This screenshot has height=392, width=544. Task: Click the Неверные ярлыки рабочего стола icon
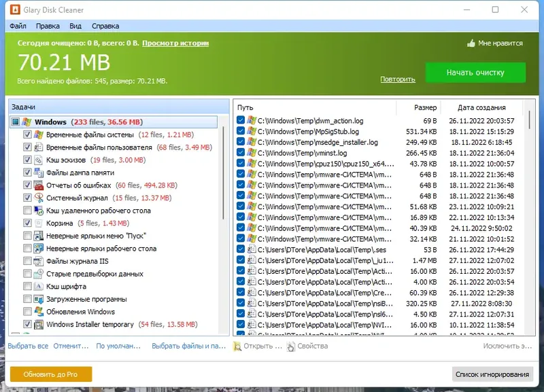39,249
